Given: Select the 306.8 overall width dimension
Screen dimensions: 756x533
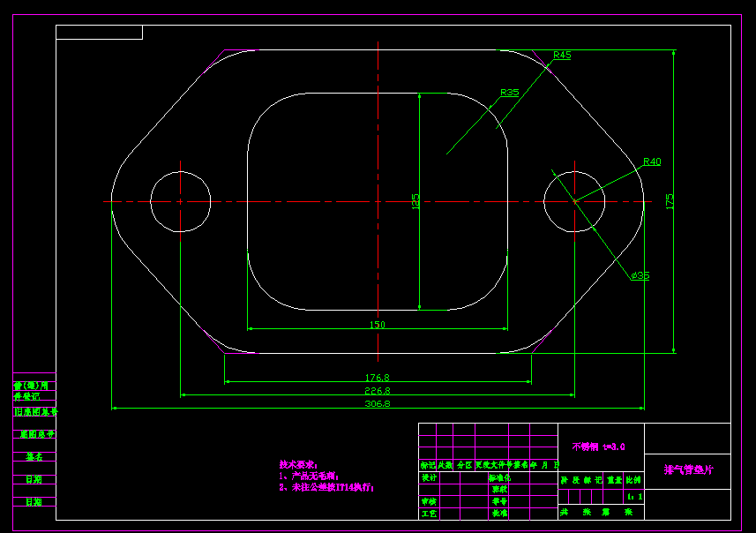Looking at the screenshot, I should click(x=378, y=404).
